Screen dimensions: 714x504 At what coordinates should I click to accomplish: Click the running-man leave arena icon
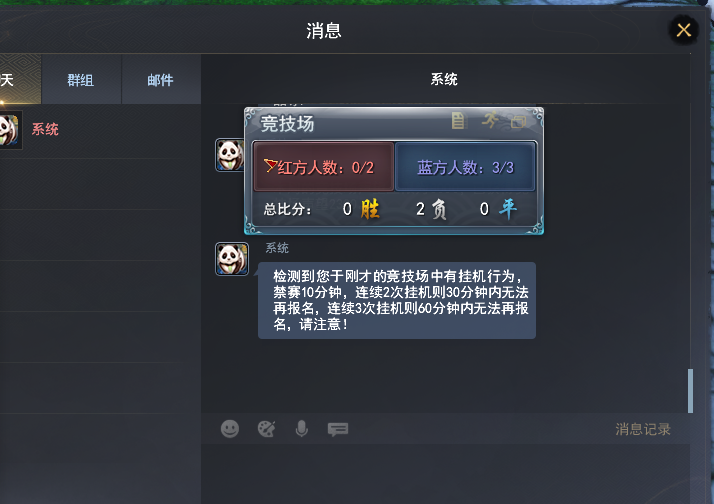(x=490, y=120)
